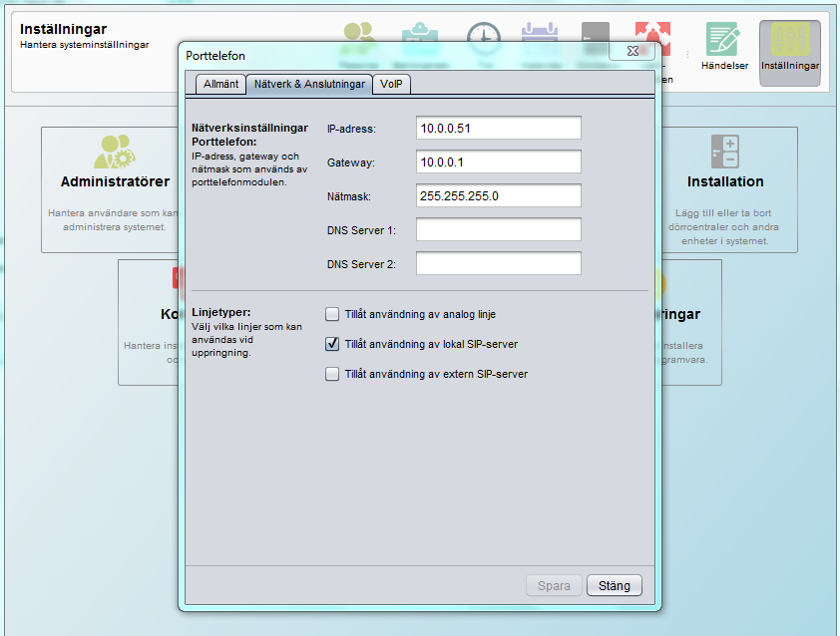Click the Händelser toolbar label
Screen dimensions: 840x636
click(x=724, y=66)
